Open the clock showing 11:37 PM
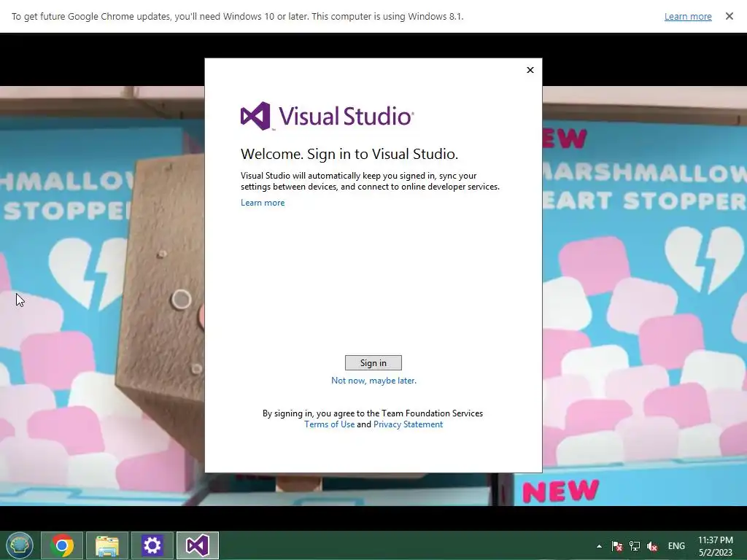Image resolution: width=747 pixels, height=560 pixels. [x=716, y=546]
